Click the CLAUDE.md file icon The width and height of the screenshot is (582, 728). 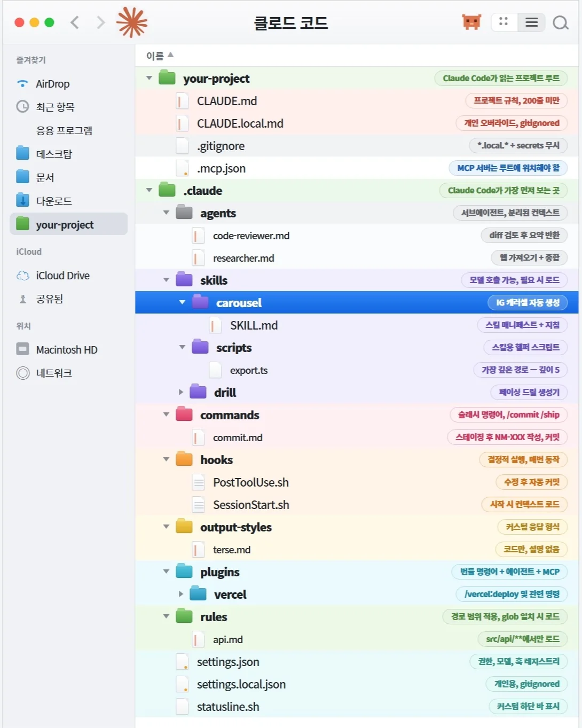point(182,101)
